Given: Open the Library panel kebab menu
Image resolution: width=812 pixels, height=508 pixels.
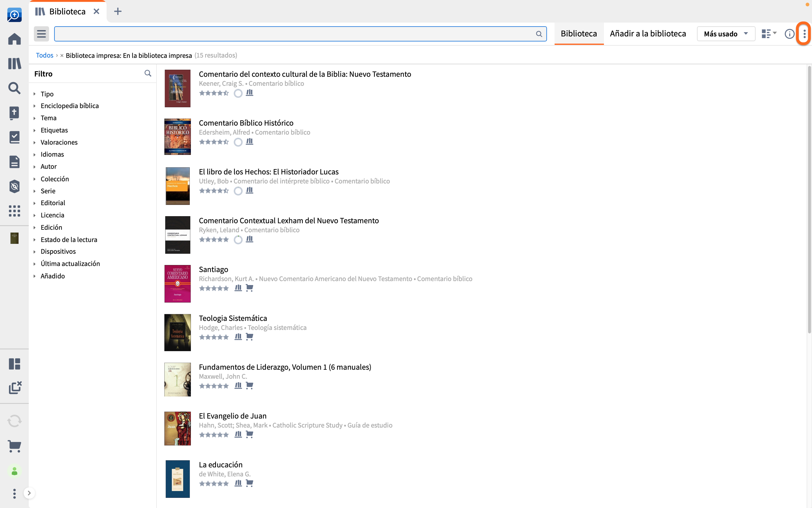Looking at the screenshot, I should [x=804, y=34].
